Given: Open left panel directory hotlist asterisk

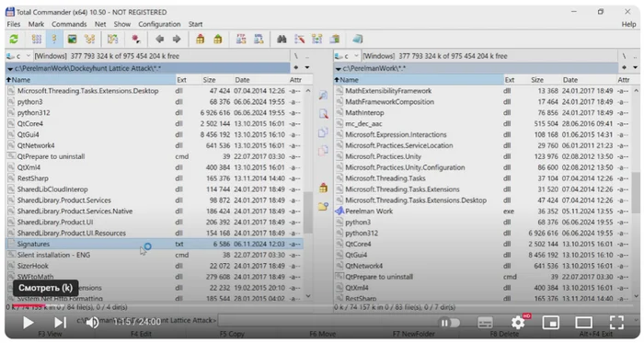Looking at the screenshot, I should pyautogui.click(x=296, y=68).
